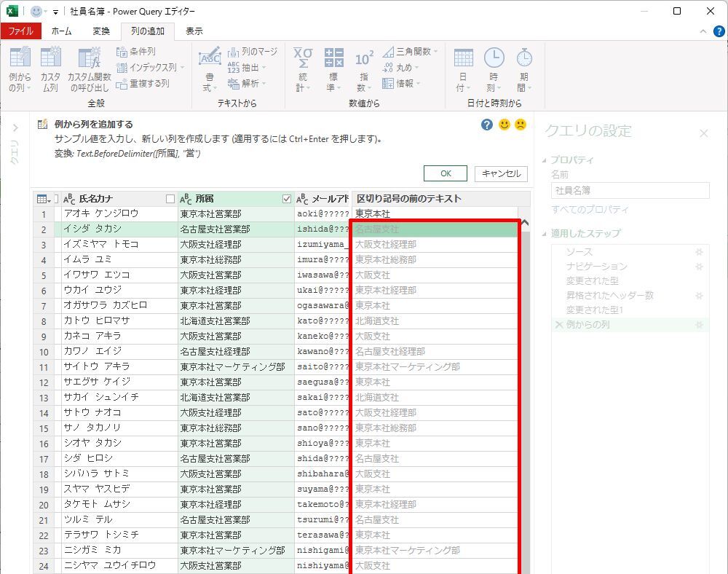Viewport: 728px width, 574px height.
Task: Check the 氏名カナ column checkbox
Action: 170,199
